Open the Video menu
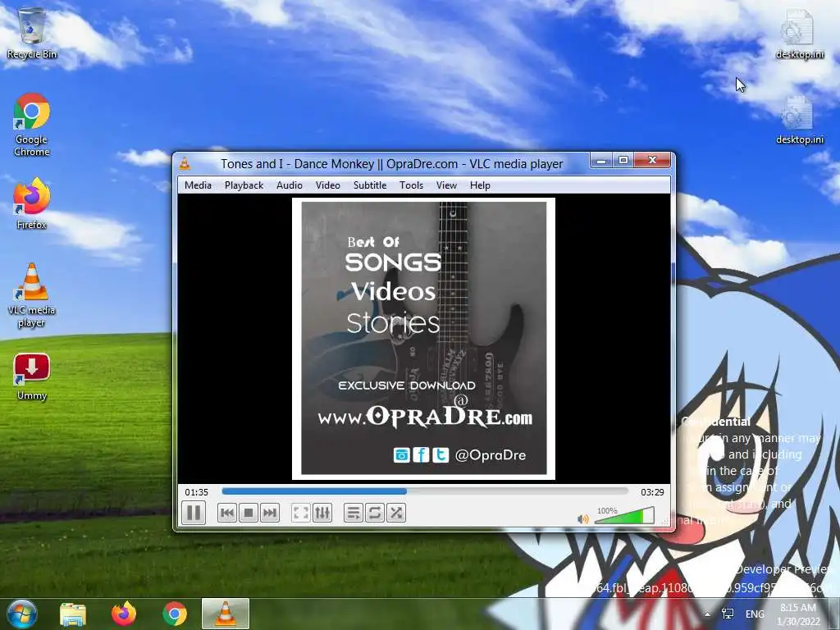Image resolution: width=840 pixels, height=630 pixels. point(327,185)
